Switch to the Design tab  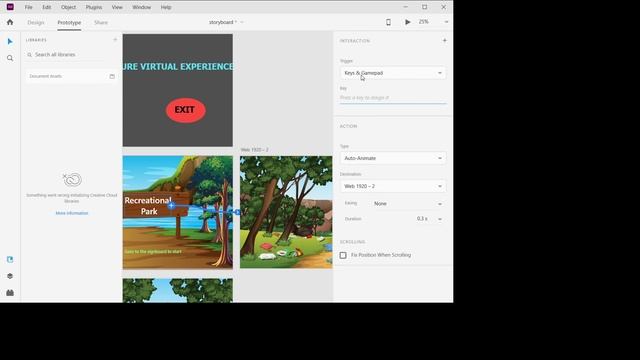tap(36, 22)
